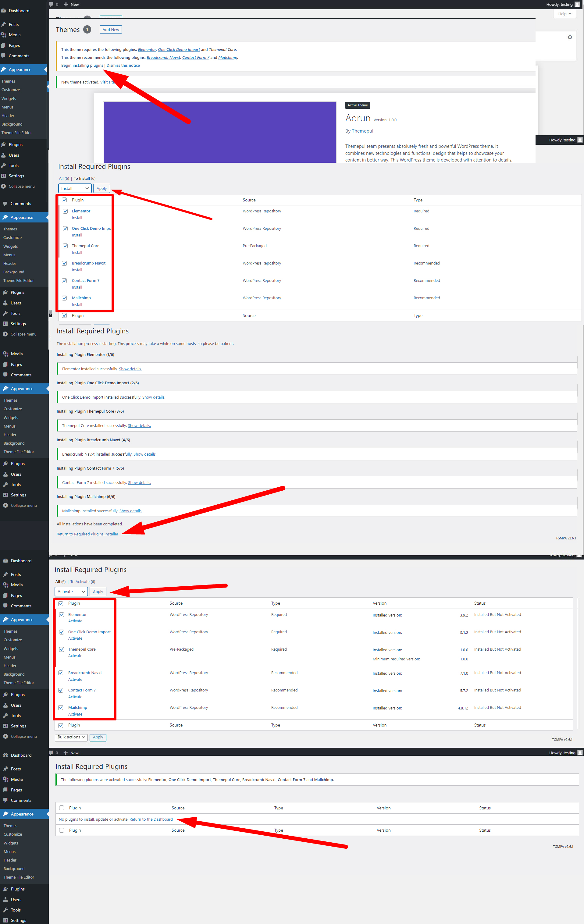Viewport: 584px width, 924px height.
Task: Open the Themepul author link
Action: (362, 131)
